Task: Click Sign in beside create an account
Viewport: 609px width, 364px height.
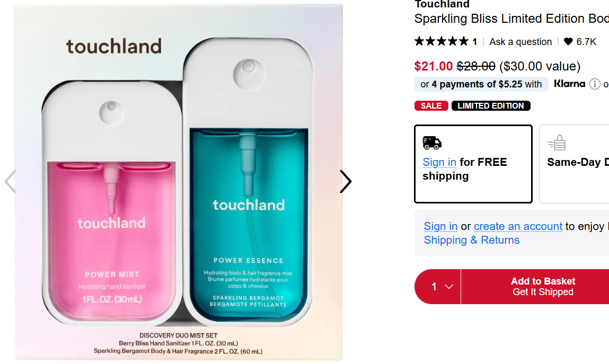Action: point(440,226)
